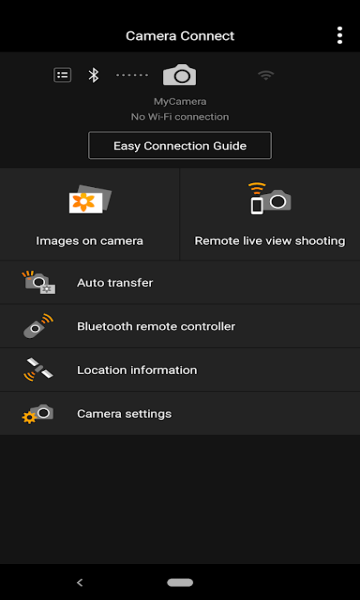Tap the camera icon above MyCamera

(179, 74)
